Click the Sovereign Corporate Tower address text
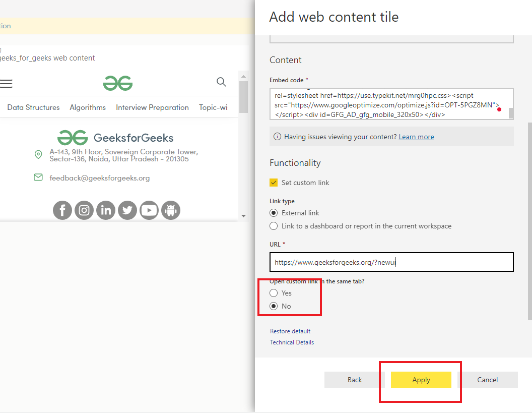The image size is (532, 416). [124, 155]
